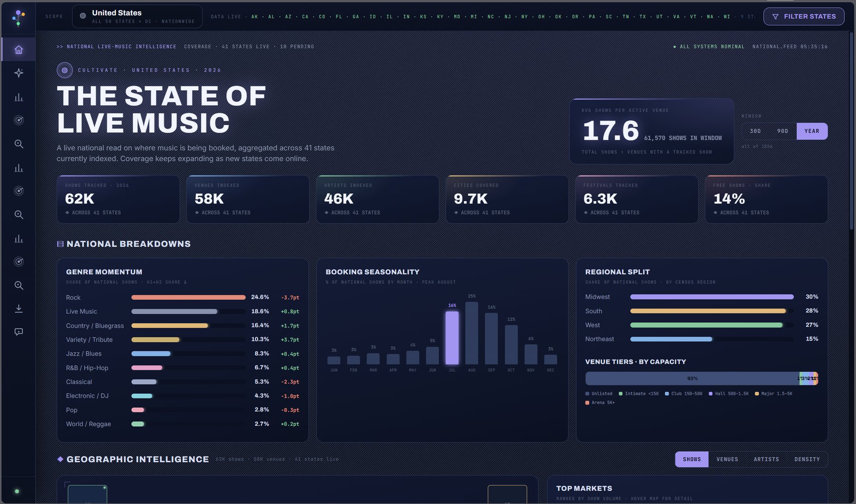Click the Artists Indexed 46K card
The height and width of the screenshot is (504, 856).
coord(378,199)
